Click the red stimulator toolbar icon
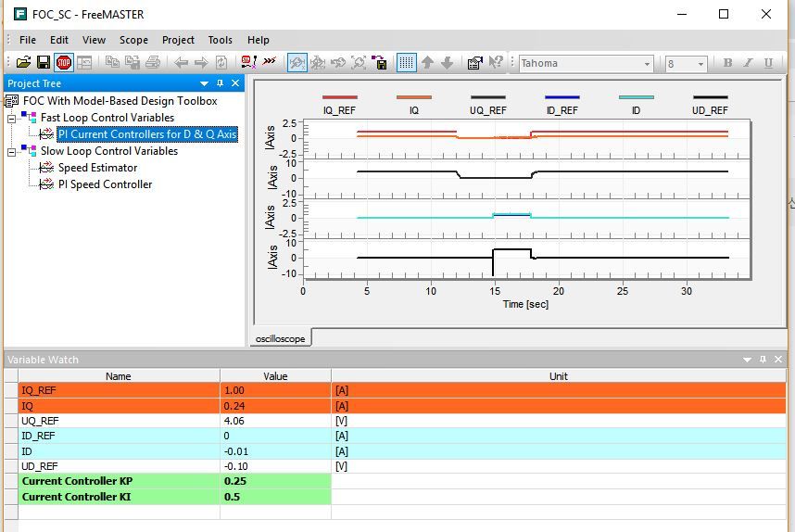The height and width of the screenshot is (532, 795). 248,62
